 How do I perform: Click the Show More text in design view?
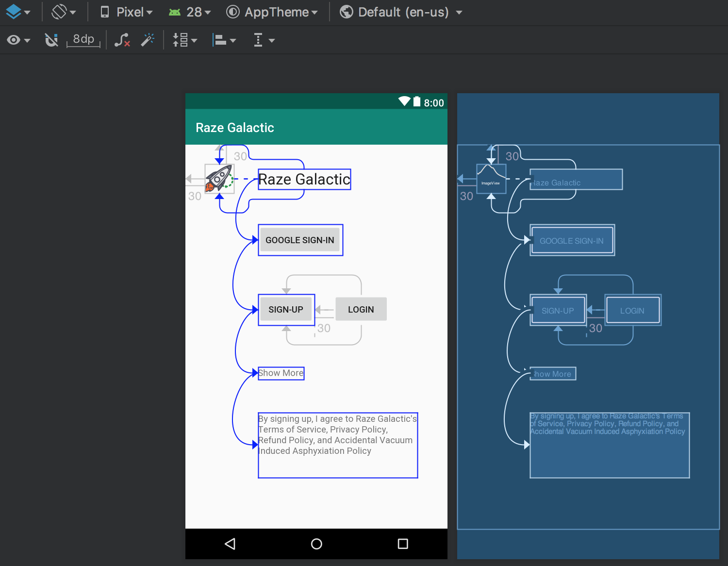pyautogui.click(x=281, y=373)
